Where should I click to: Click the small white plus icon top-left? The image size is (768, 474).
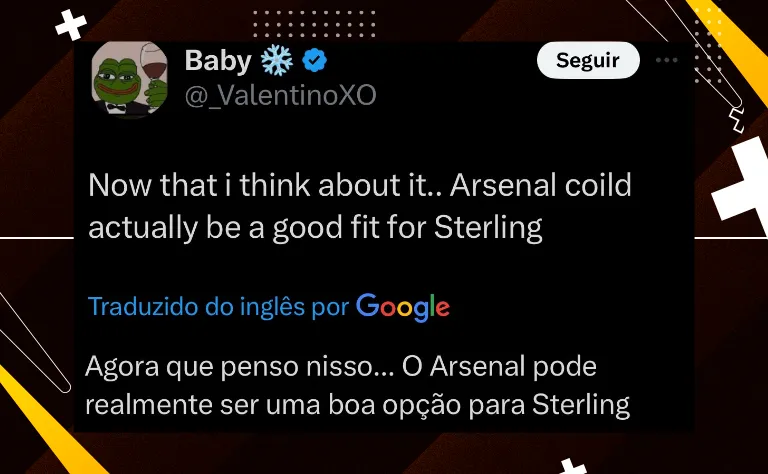tap(70, 26)
